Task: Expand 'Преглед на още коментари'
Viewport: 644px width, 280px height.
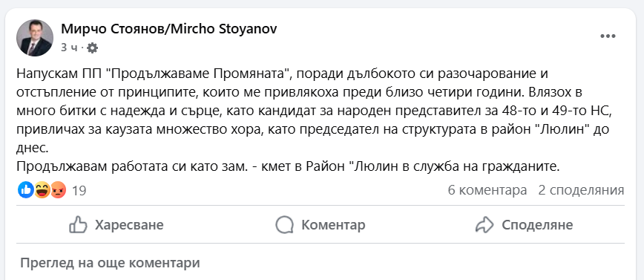Action: [x=110, y=263]
